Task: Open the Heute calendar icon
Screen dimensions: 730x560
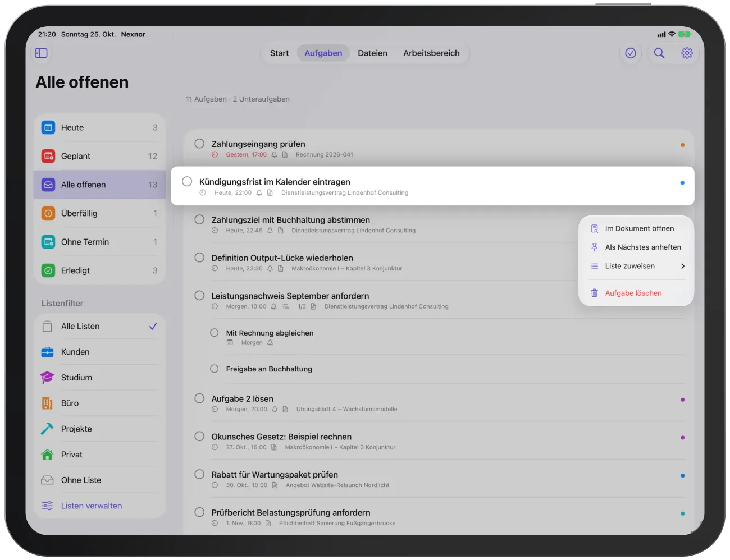Action: pos(48,127)
